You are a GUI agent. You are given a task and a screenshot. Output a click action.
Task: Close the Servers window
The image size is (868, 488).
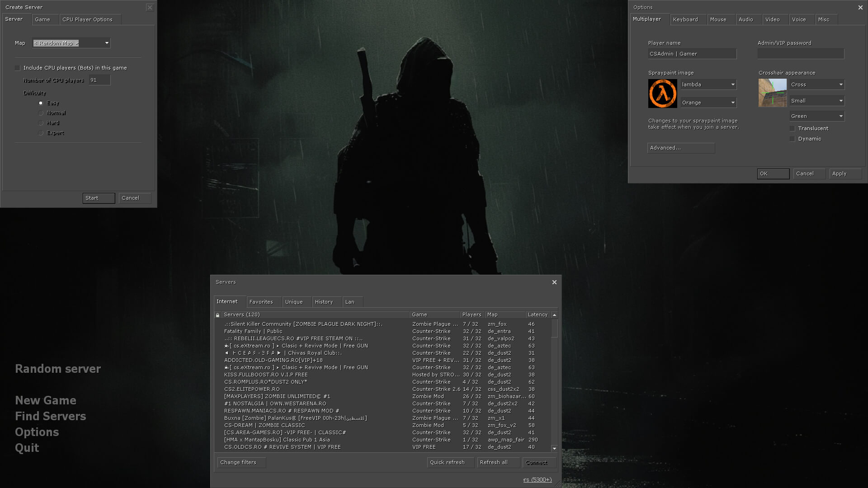(x=554, y=282)
